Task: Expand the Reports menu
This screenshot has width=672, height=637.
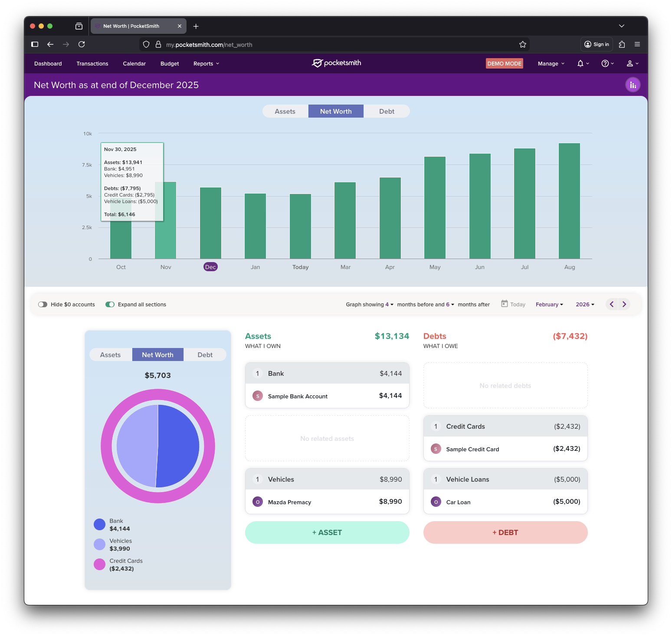Action: click(206, 64)
